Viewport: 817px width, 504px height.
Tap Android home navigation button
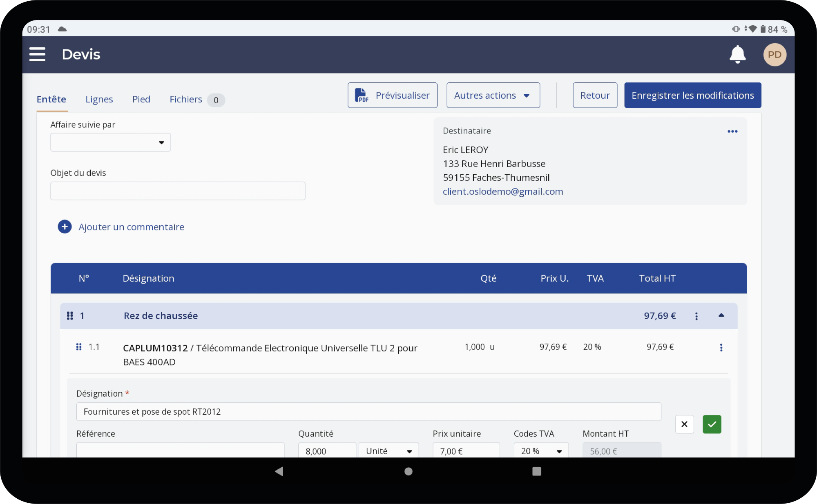pyautogui.click(x=408, y=471)
